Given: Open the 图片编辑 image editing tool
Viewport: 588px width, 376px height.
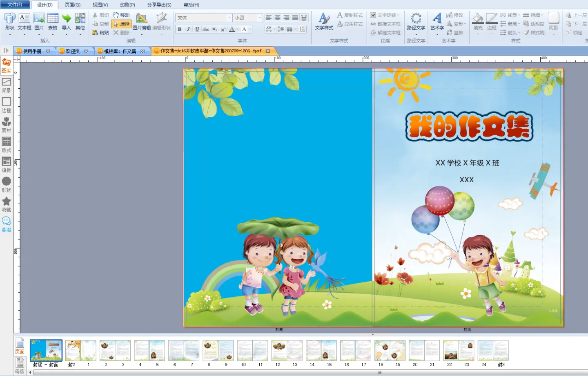Looking at the screenshot, I should click(x=141, y=22).
